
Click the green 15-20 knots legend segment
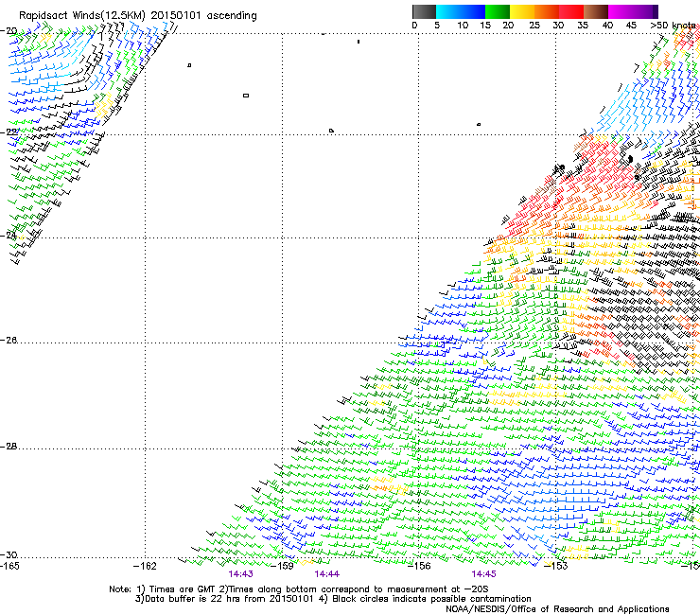coord(498,11)
